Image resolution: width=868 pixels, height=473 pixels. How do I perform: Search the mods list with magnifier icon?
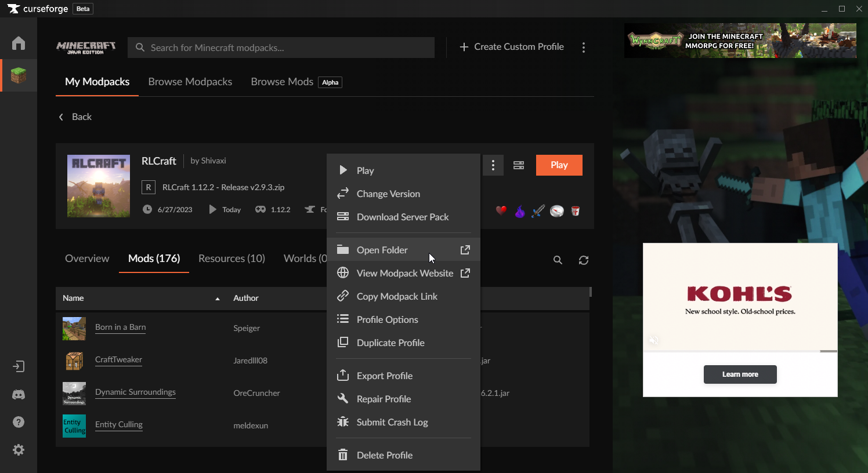point(558,260)
